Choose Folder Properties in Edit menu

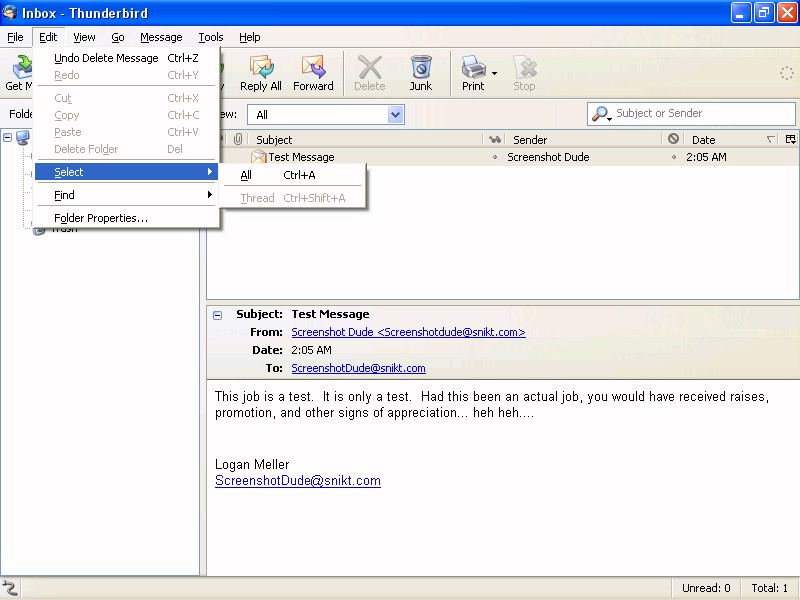pos(127,218)
